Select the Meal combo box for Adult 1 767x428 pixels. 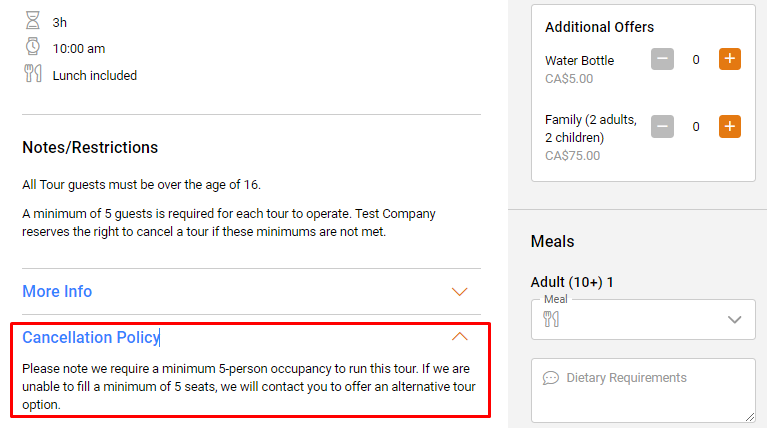(643, 319)
